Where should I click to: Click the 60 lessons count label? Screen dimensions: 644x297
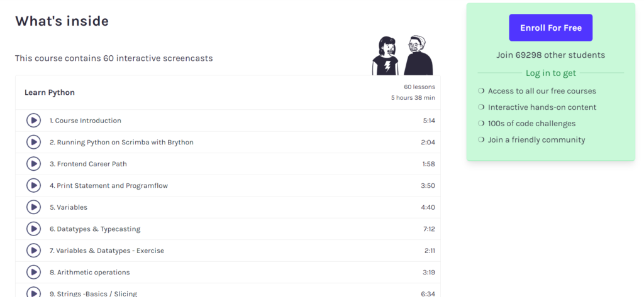point(419,87)
